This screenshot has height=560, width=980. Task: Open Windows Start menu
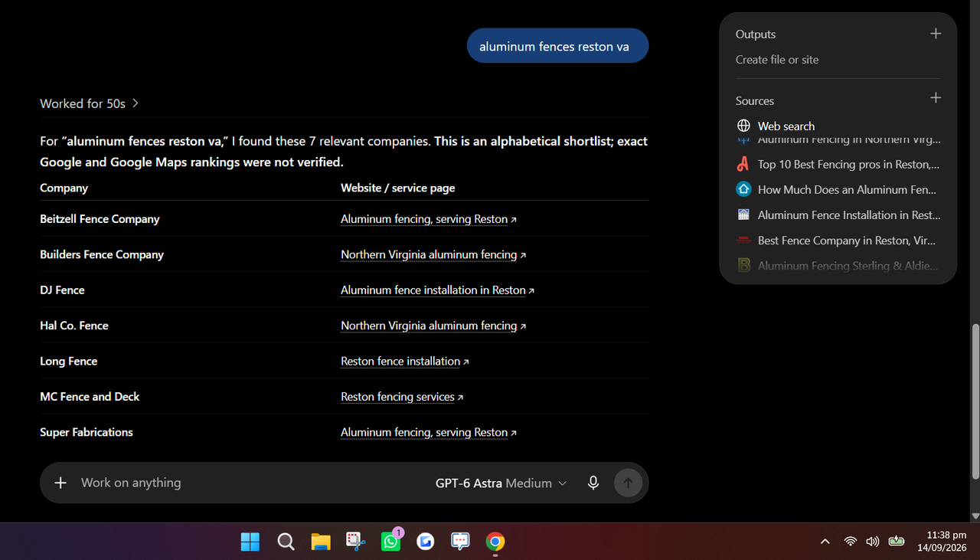(250, 542)
